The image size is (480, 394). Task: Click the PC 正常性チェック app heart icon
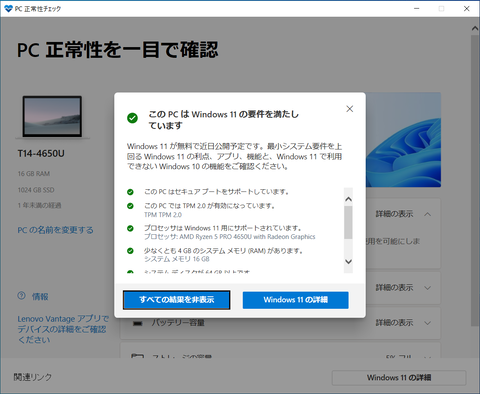(x=8, y=9)
